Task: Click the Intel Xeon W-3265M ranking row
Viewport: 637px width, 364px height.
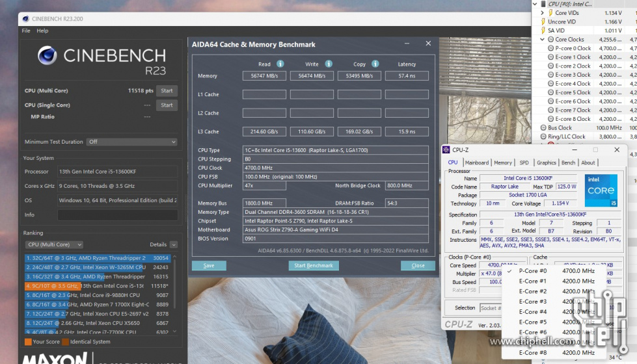Action: click(97, 267)
